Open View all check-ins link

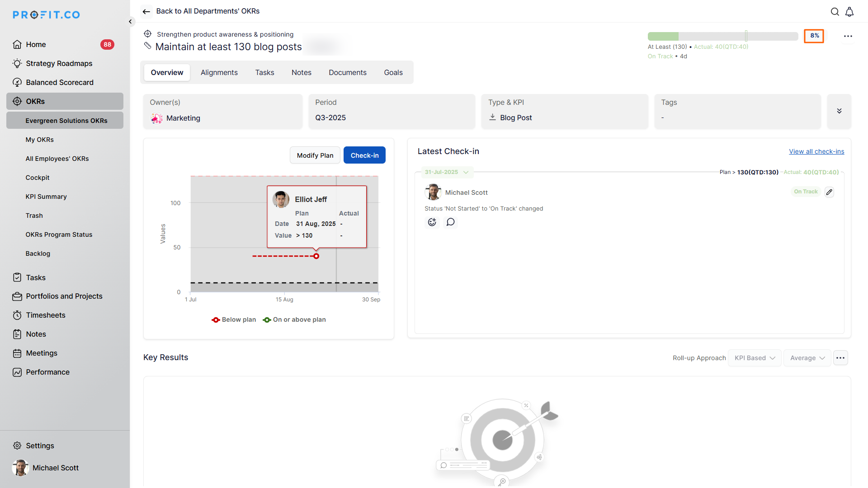[816, 151]
